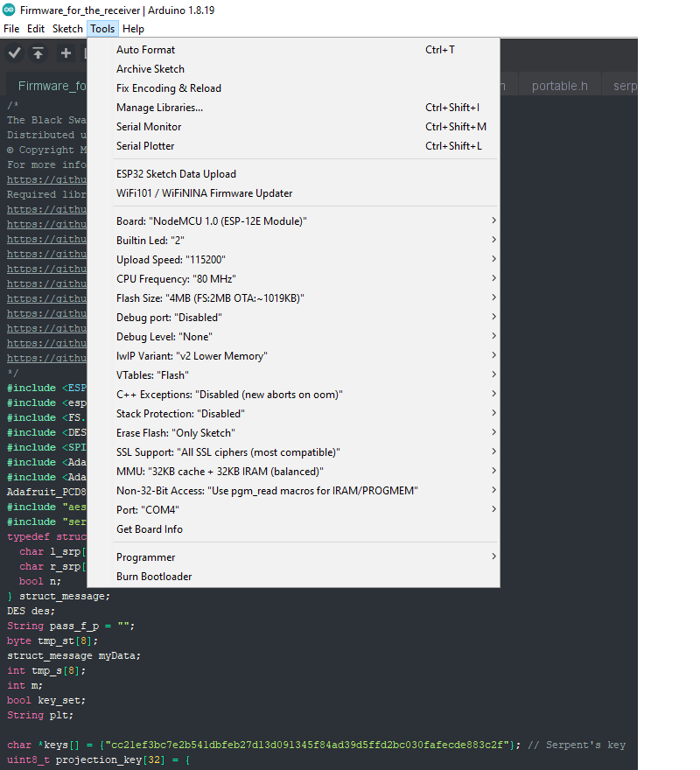Click the 'bool key_set;' line

(x=46, y=700)
